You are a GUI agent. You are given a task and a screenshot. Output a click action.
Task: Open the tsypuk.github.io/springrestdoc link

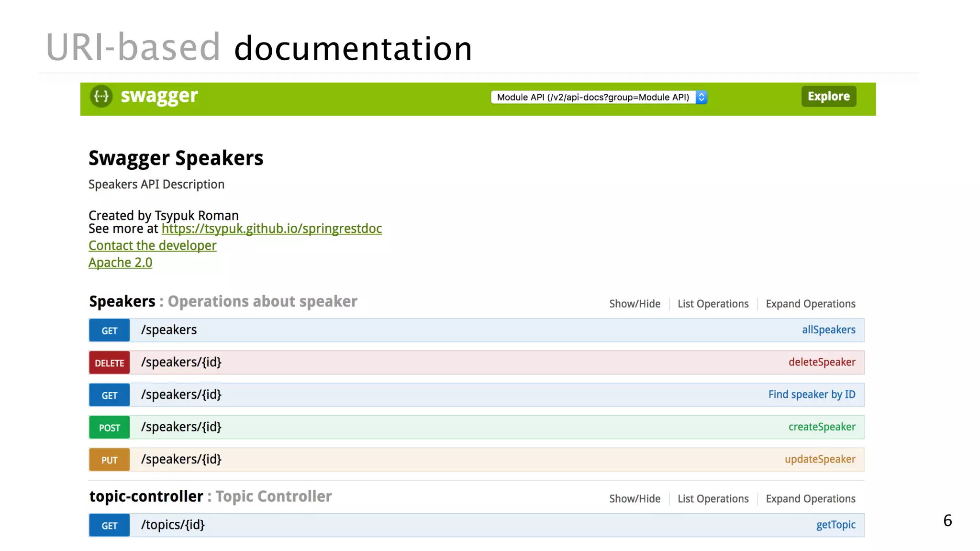pos(272,229)
